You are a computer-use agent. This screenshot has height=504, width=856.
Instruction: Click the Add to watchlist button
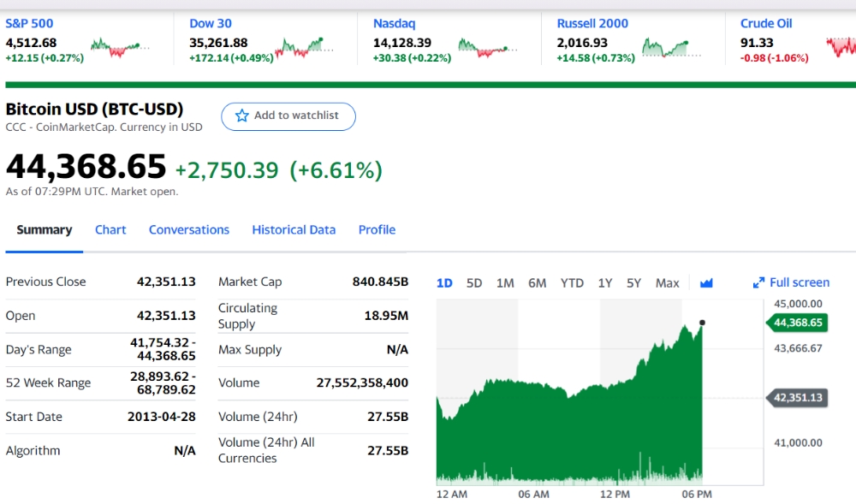tap(288, 116)
